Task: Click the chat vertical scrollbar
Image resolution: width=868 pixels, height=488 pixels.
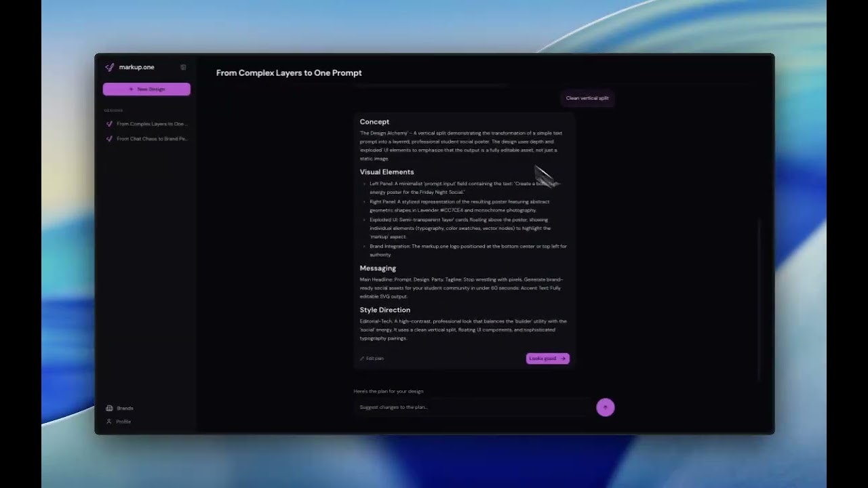Action: (759, 298)
